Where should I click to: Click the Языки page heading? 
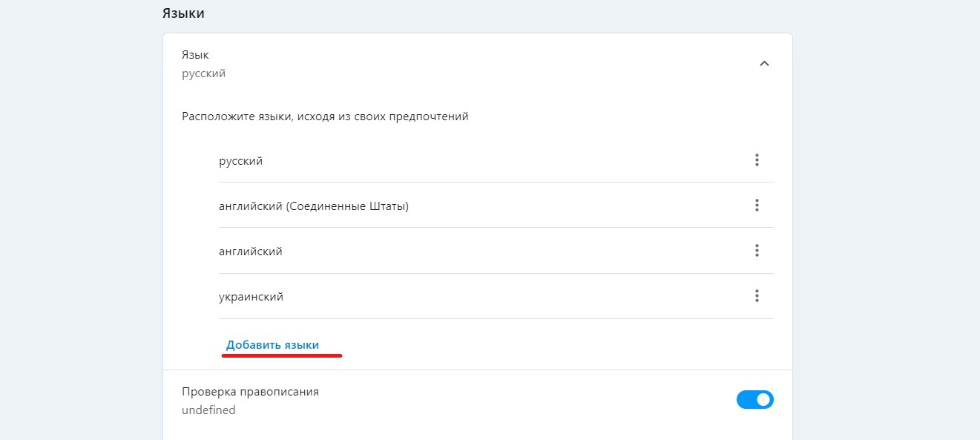(182, 13)
